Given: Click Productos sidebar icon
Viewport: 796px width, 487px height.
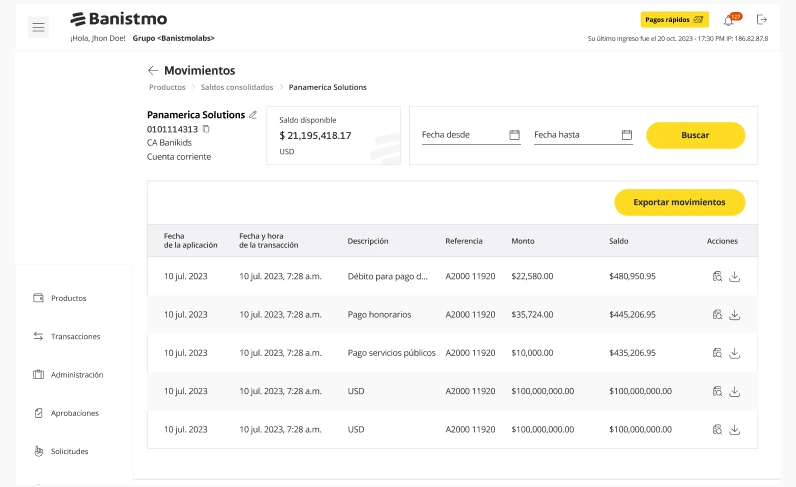Looking at the screenshot, I should (x=38, y=298).
